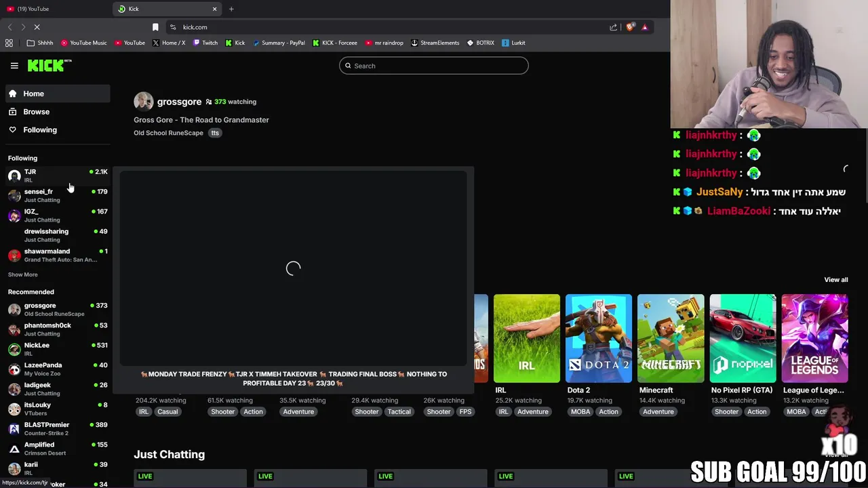Stop page loading in browser toolbar

pyautogui.click(x=37, y=27)
